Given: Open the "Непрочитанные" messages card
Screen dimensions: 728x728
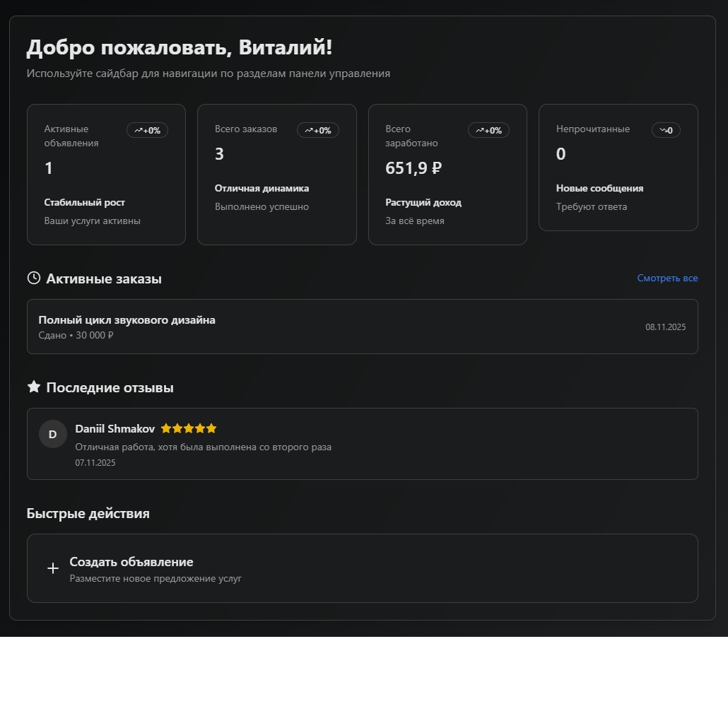Looking at the screenshot, I should (618, 168).
